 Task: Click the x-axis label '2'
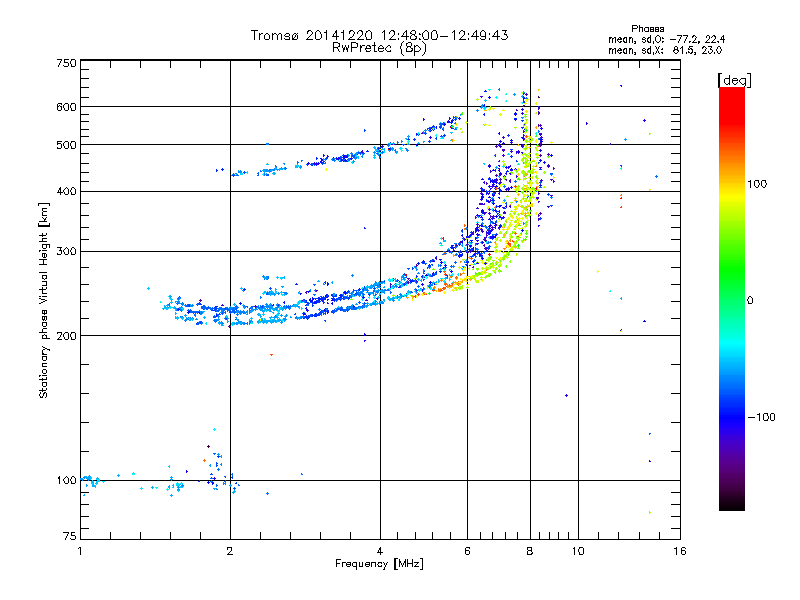(230, 551)
